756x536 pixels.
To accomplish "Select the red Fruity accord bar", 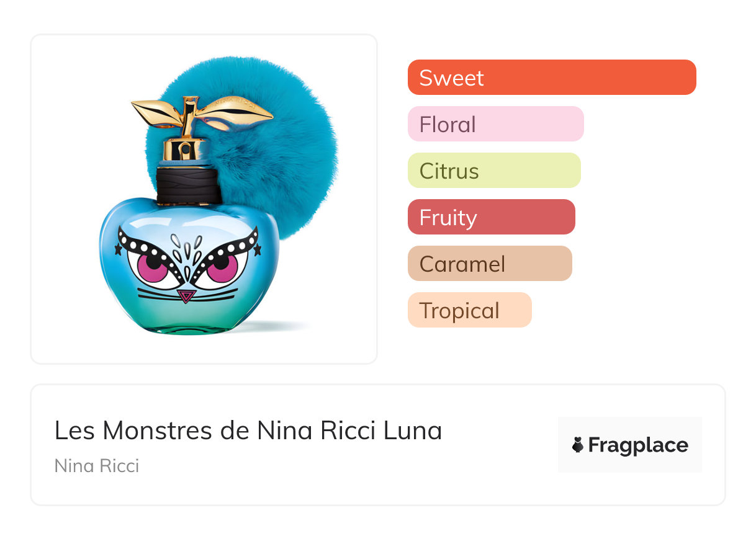I will coord(491,217).
